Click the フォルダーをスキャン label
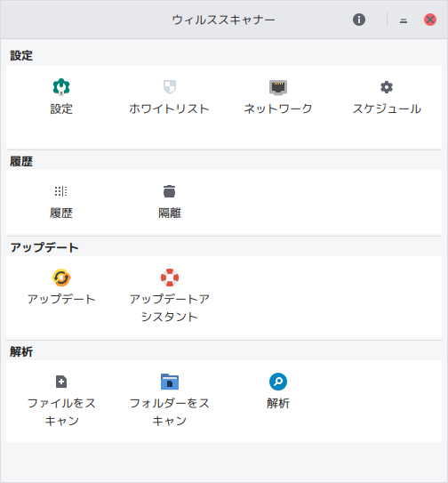The height and width of the screenshot is (483, 448). pyautogui.click(x=170, y=412)
